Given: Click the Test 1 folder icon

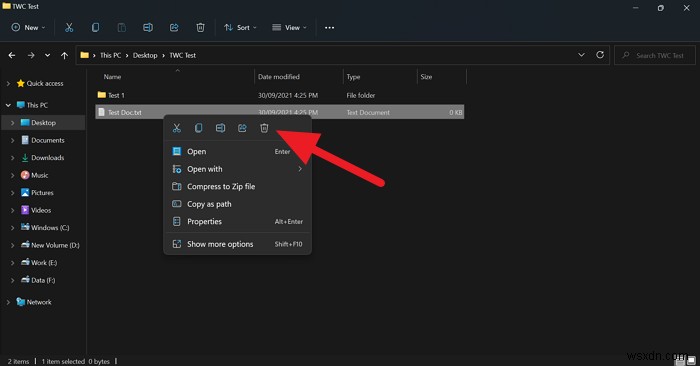Looking at the screenshot, I should (x=101, y=95).
